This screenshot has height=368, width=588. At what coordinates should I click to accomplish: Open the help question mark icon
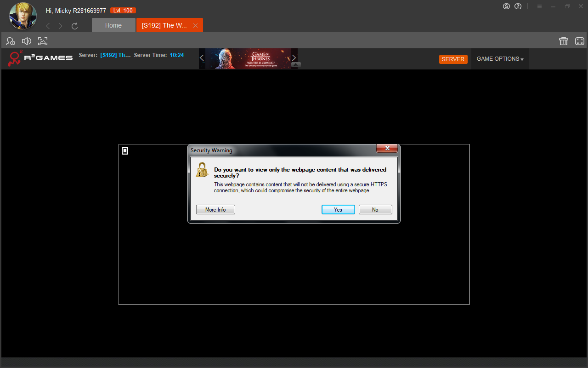tap(518, 6)
